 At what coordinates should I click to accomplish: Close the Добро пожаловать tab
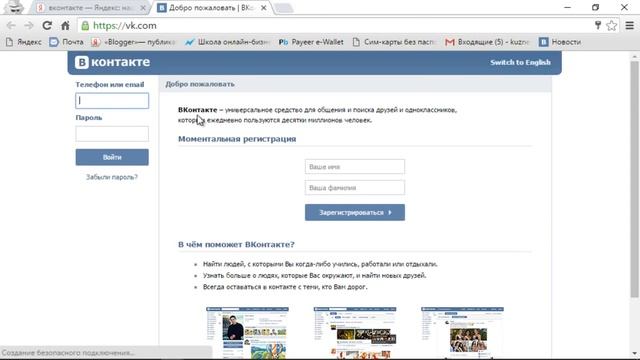tap(264, 8)
